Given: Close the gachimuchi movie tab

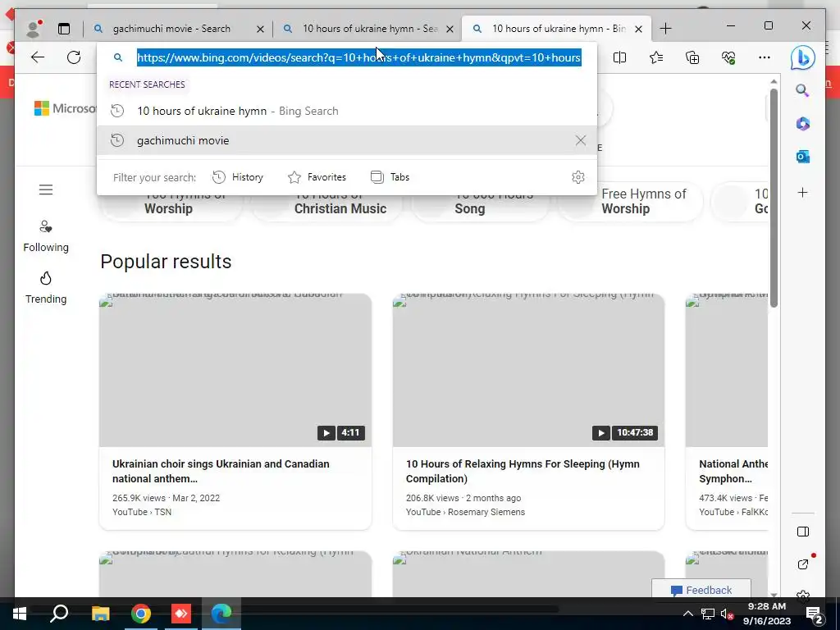Looking at the screenshot, I should [x=260, y=29].
